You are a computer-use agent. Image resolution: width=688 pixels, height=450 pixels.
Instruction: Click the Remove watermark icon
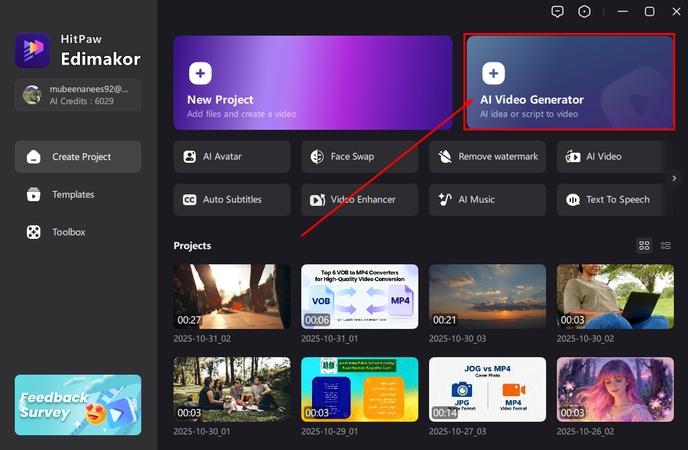(445, 157)
